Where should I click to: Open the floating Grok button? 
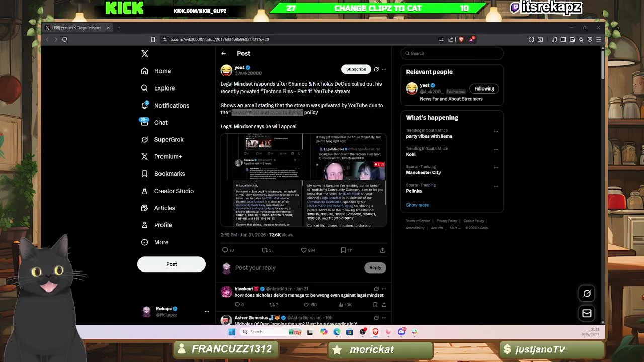pyautogui.click(x=587, y=293)
